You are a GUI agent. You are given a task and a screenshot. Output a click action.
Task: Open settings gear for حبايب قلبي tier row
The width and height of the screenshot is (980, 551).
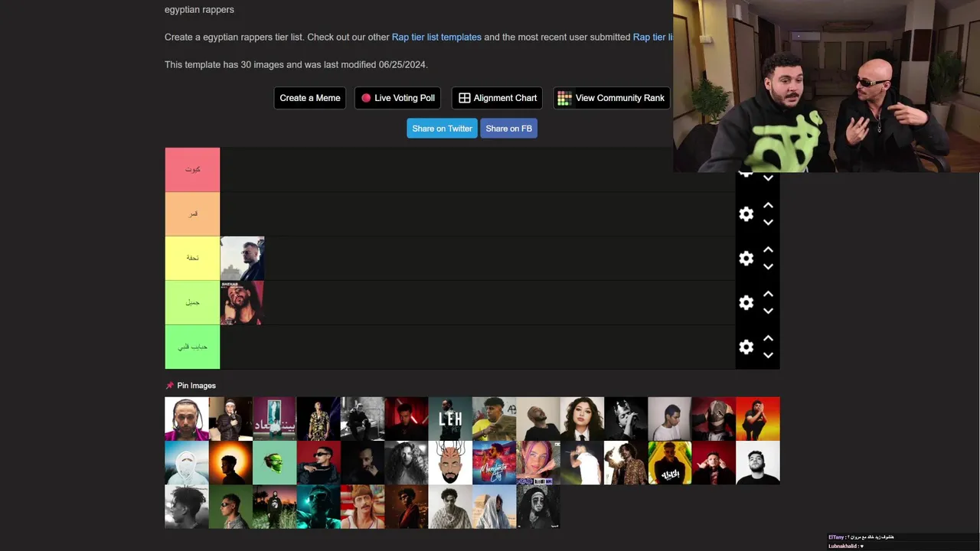pyautogui.click(x=746, y=347)
